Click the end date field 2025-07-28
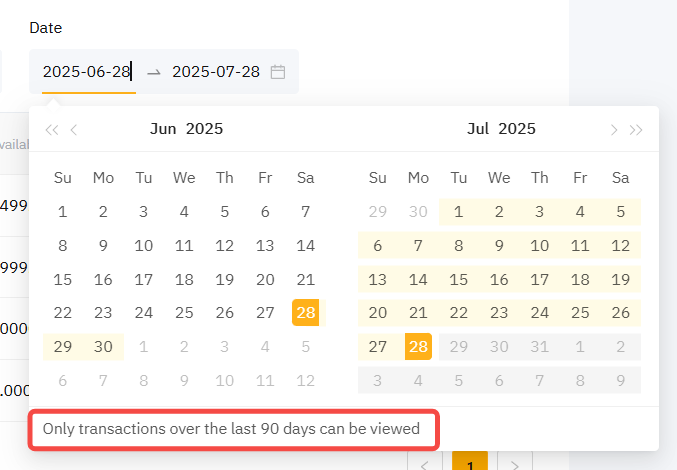 pyautogui.click(x=216, y=72)
